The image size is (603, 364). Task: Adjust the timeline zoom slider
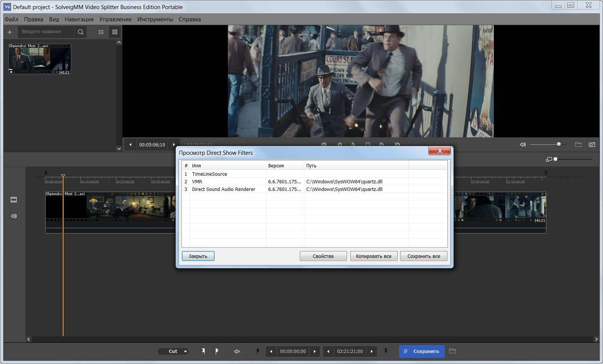(x=573, y=159)
